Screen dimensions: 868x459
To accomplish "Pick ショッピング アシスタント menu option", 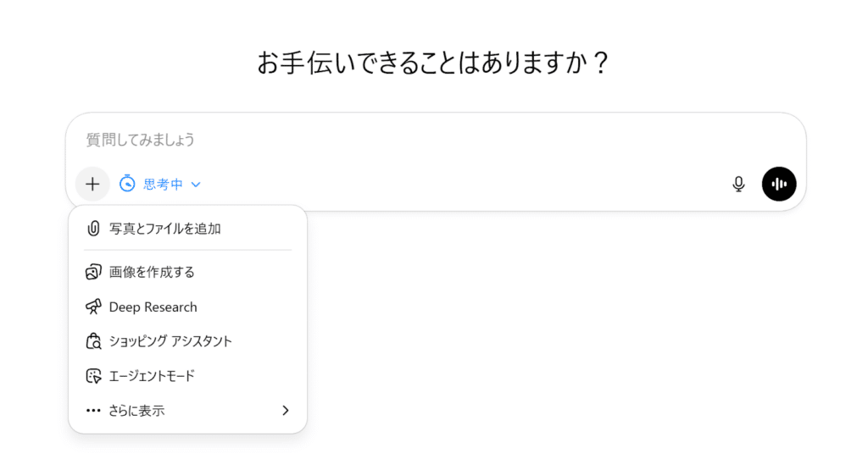I will [170, 341].
